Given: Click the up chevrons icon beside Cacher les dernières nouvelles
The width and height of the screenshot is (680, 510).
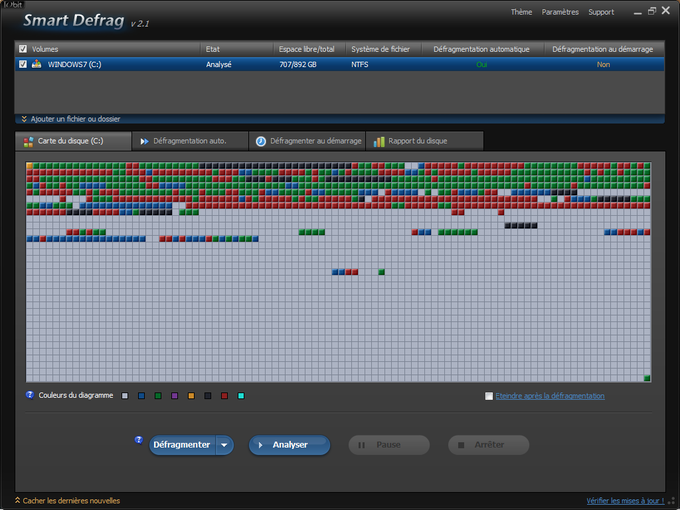Looking at the screenshot, I should coord(17,500).
